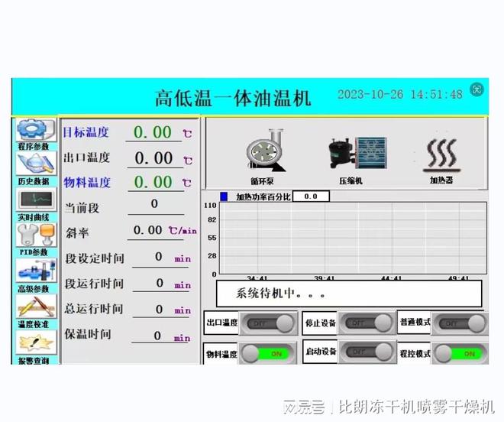Click the 普通模式 label box
This screenshot has width=504, height=422.
415,322
